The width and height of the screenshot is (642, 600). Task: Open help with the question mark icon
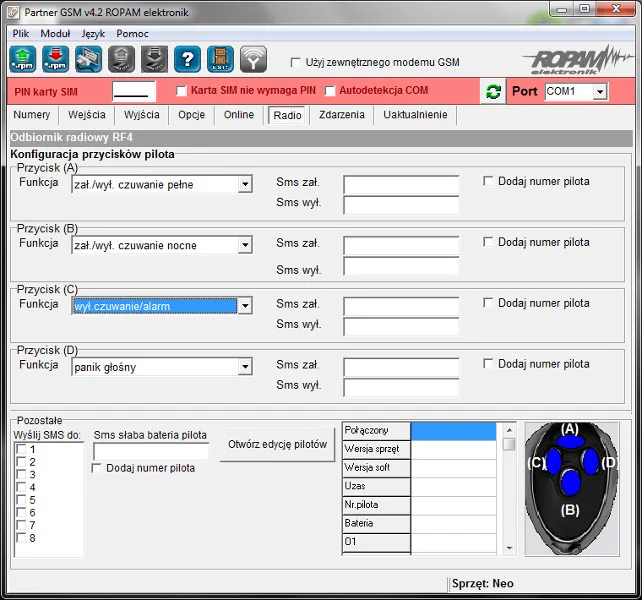187,59
